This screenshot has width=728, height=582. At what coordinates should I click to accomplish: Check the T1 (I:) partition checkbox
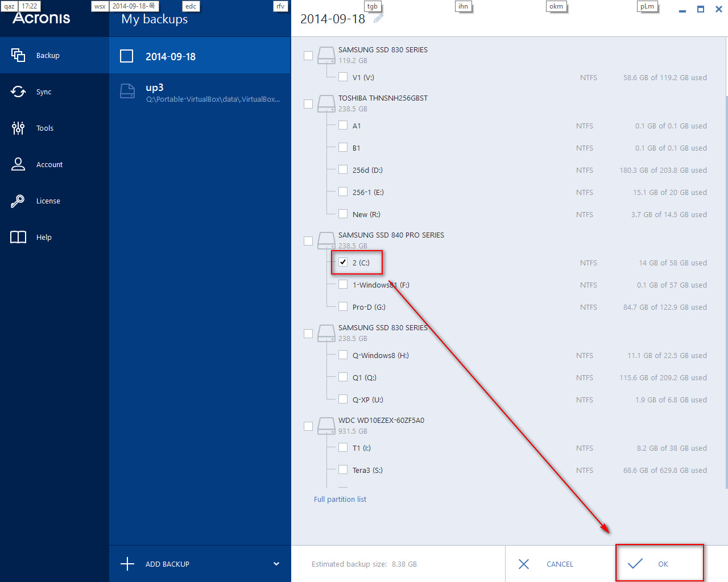pyautogui.click(x=343, y=447)
